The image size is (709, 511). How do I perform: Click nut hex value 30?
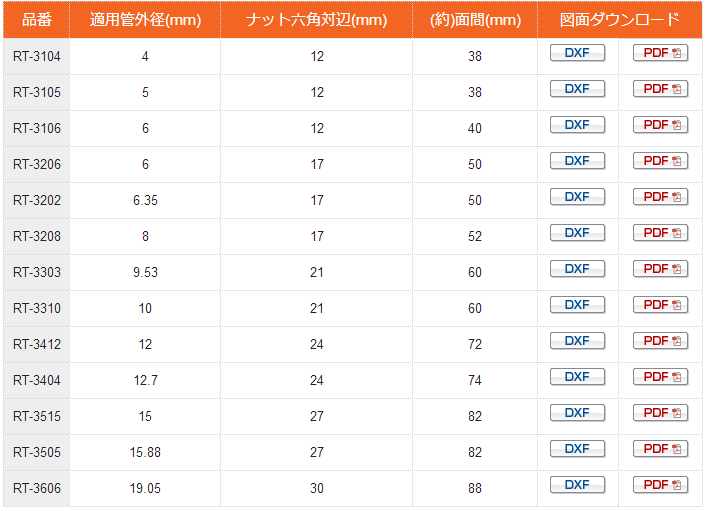pos(317,488)
